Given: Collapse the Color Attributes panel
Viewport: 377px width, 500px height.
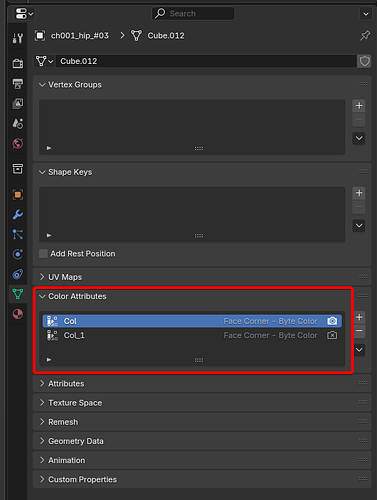Looking at the screenshot, I should pyautogui.click(x=42, y=296).
